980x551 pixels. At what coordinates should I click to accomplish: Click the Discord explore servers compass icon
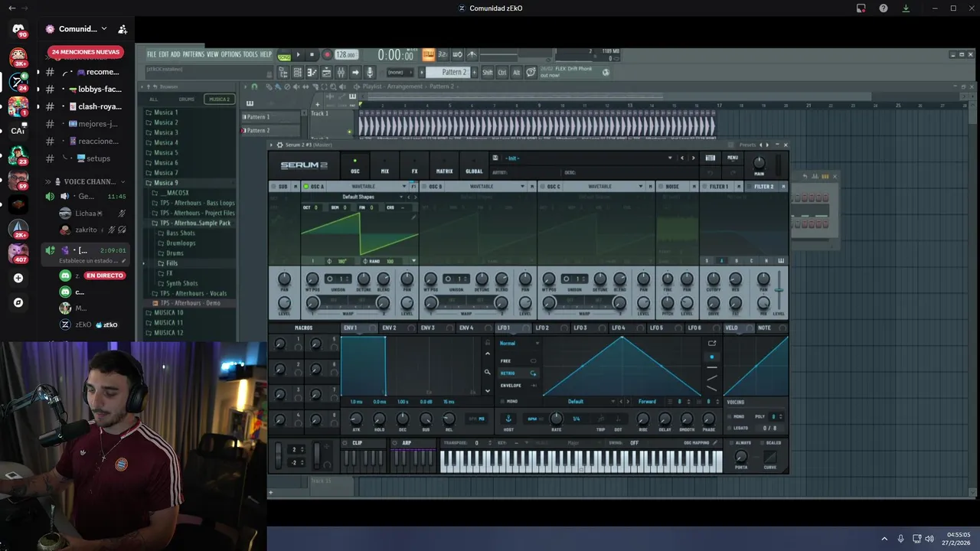(18, 302)
